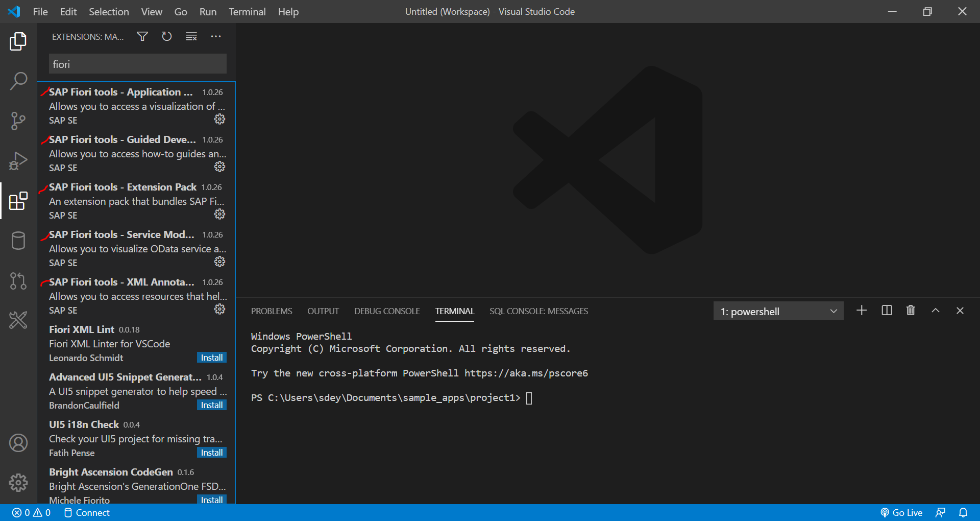Filter extensions using the funnel icon
Image resolution: width=980 pixels, height=521 pixels.
[x=142, y=36]
